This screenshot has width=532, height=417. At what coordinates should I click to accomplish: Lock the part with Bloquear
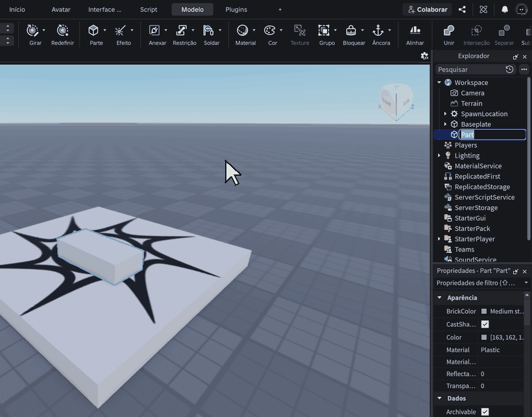click(x=351, y=34)
